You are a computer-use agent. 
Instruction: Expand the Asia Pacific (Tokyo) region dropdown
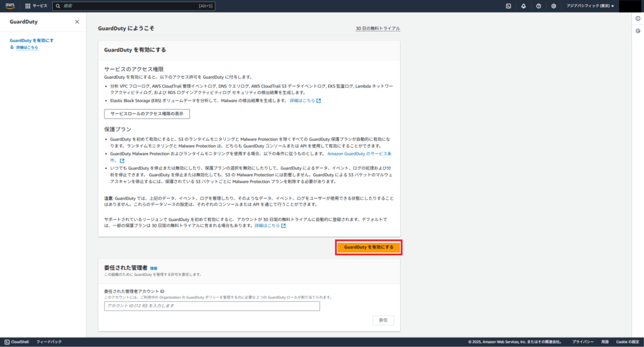click(590, 6)
